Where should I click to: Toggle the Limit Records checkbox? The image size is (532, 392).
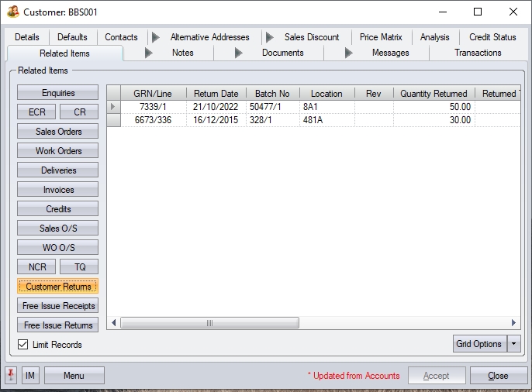[22, 345]
